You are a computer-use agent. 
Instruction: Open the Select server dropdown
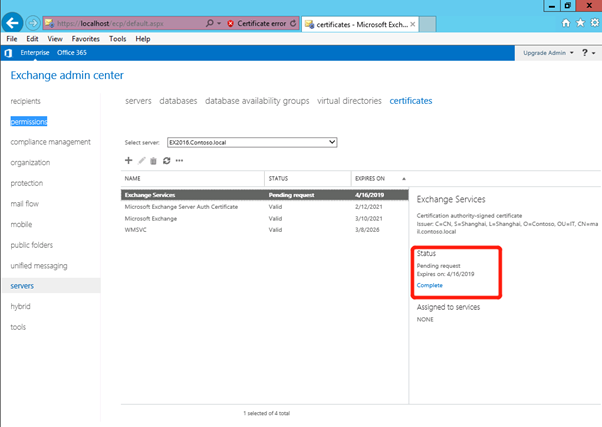click(x=252, y=142)
